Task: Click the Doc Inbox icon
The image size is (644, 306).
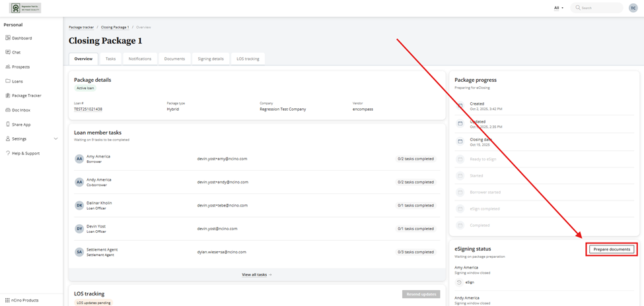Action: [8, 110]
